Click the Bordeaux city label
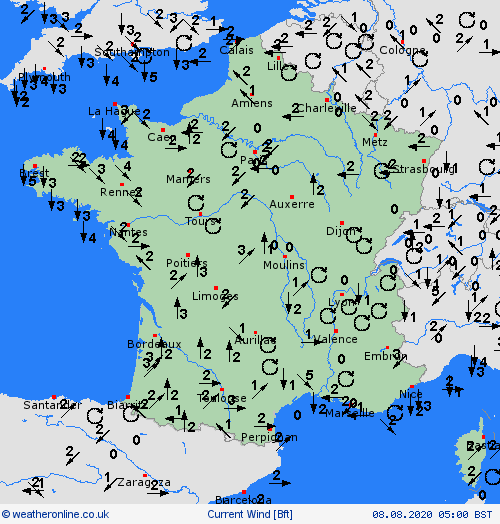The image size is (500, 524). tap(154, 344)
